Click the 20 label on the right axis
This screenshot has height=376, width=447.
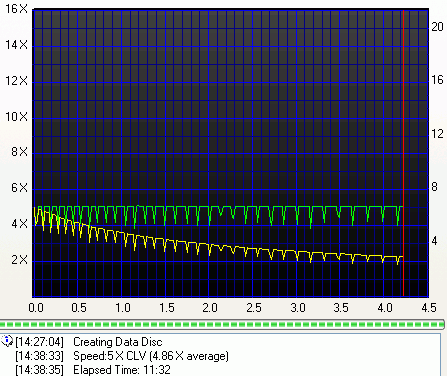click(x=437, y=27)
